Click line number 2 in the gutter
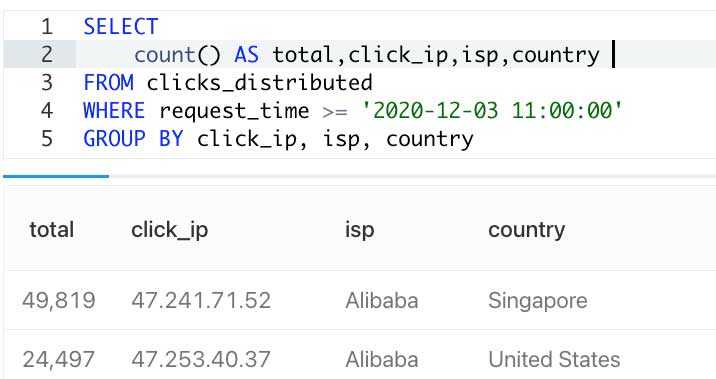 point(47,54)
